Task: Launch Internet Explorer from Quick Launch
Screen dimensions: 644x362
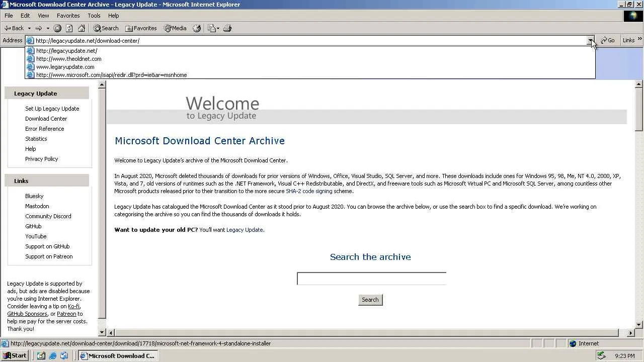Action: pyautogui.click(x=52, y=355)
